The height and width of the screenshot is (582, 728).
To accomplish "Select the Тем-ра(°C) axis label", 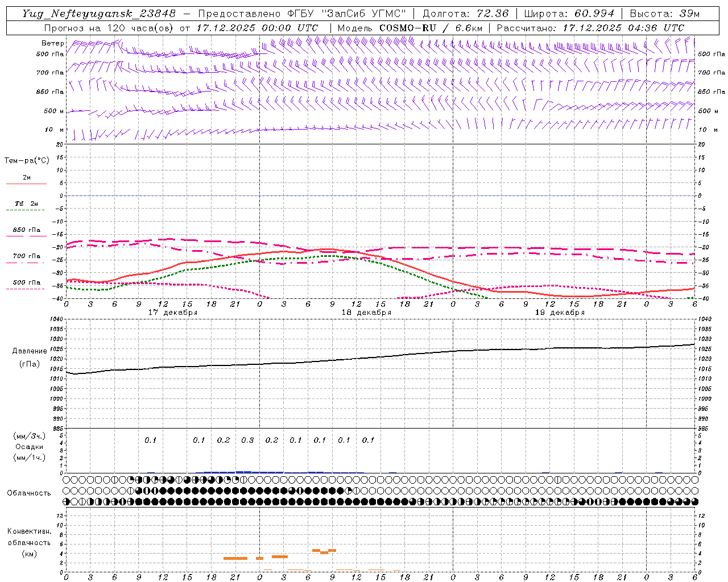I will [x=27, y=161].
